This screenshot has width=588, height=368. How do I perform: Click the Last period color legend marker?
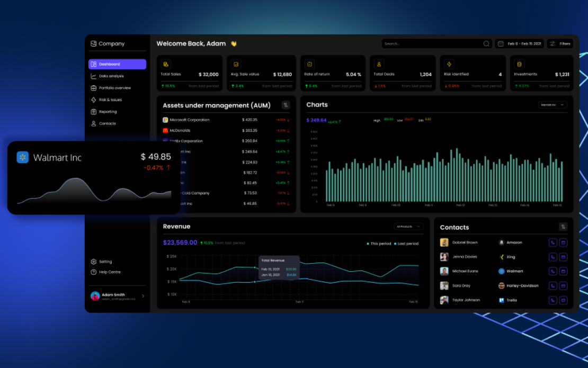pyautogui.click(x=395, y=244)
